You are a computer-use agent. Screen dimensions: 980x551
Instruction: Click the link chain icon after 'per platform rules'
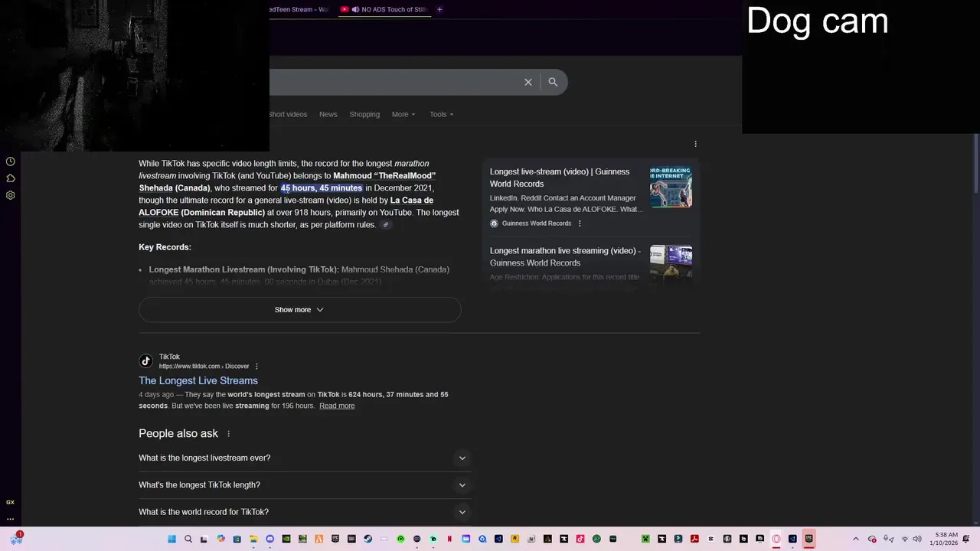386,225
